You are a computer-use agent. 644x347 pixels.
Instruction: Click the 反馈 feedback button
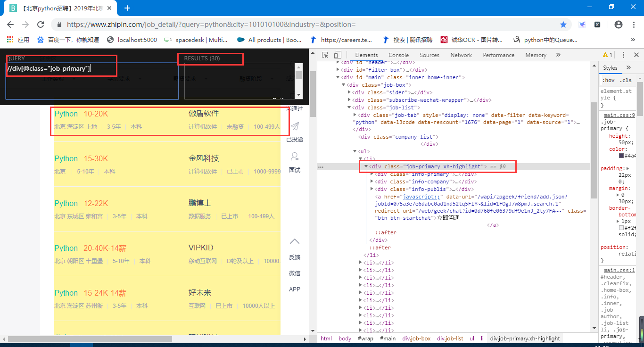click(x=294, y=257)
